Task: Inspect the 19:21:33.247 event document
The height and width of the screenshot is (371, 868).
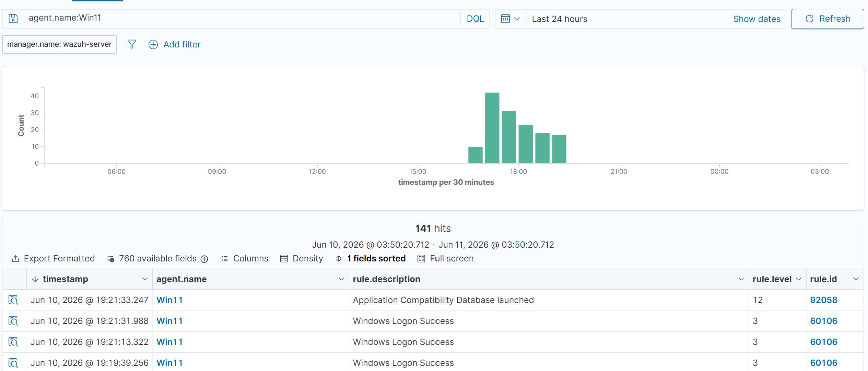Action: (13, 300)
